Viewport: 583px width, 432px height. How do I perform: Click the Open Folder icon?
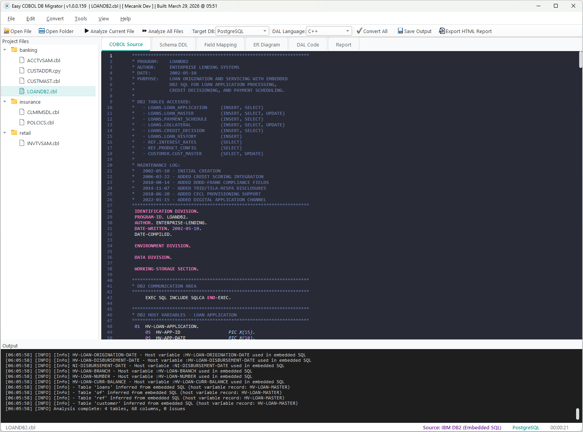[42, 31]
